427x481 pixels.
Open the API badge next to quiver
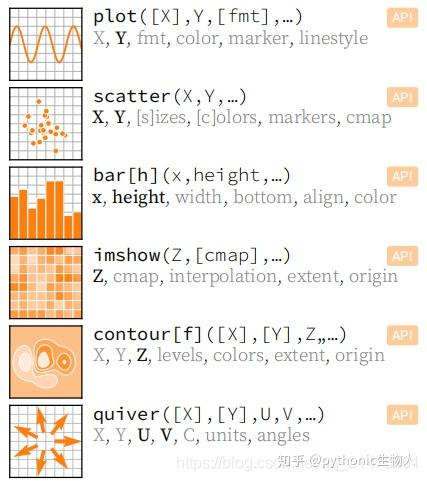(402, 415)
